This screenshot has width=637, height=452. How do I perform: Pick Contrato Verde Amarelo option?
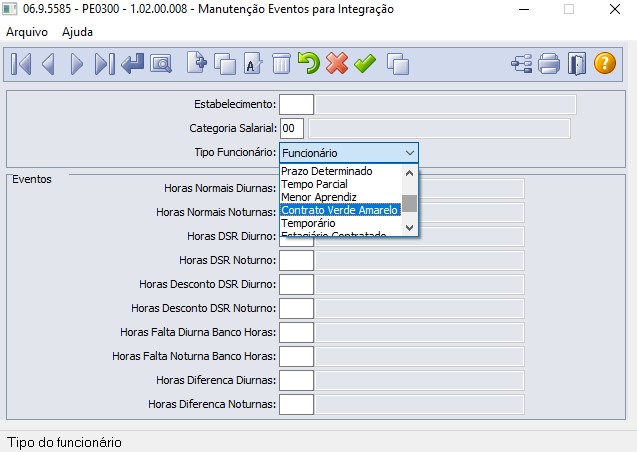tap(340, 210)
